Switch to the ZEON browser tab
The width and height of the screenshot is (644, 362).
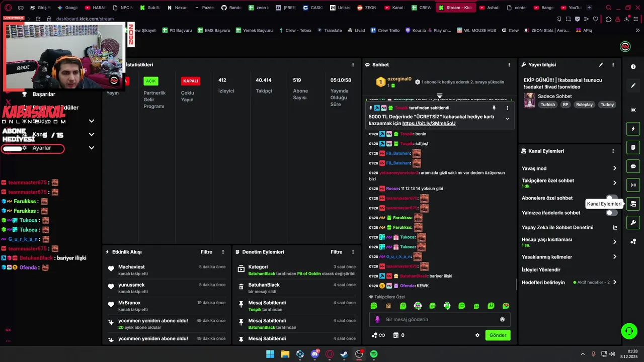click(x=366, y=8)
